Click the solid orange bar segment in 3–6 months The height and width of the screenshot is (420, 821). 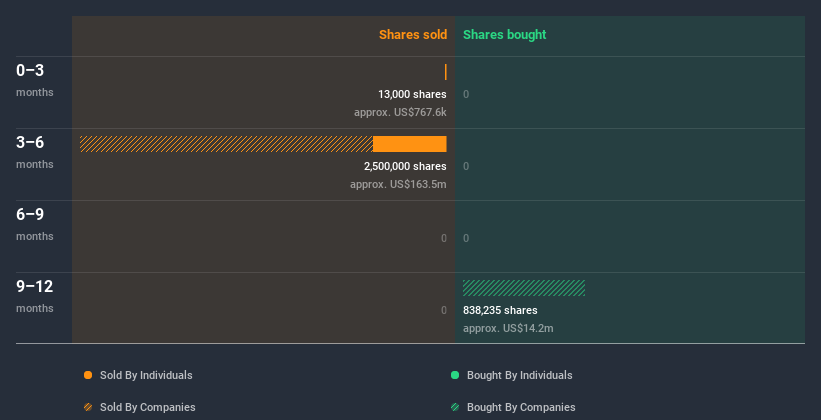pyautogui.click(x=410, y=144)
